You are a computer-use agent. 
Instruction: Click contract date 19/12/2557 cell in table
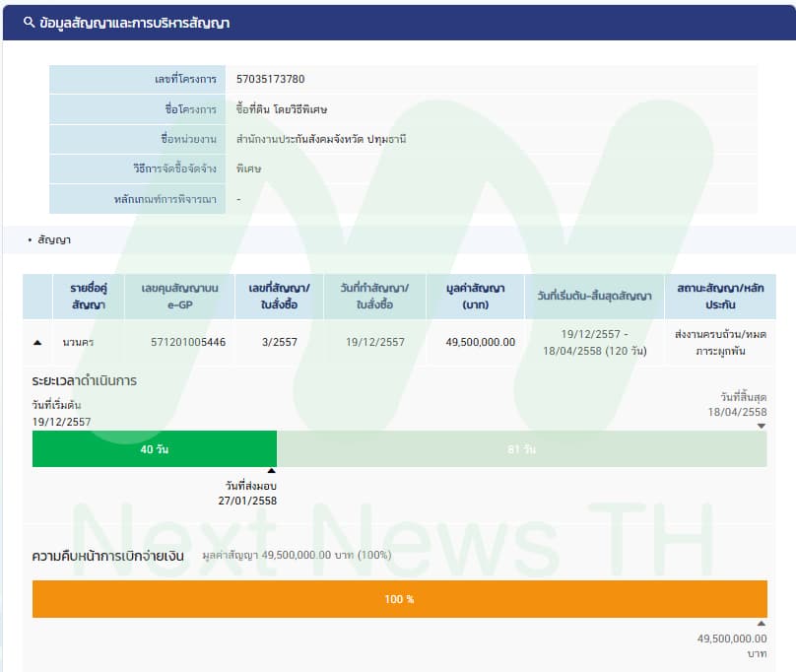point(375,342)
